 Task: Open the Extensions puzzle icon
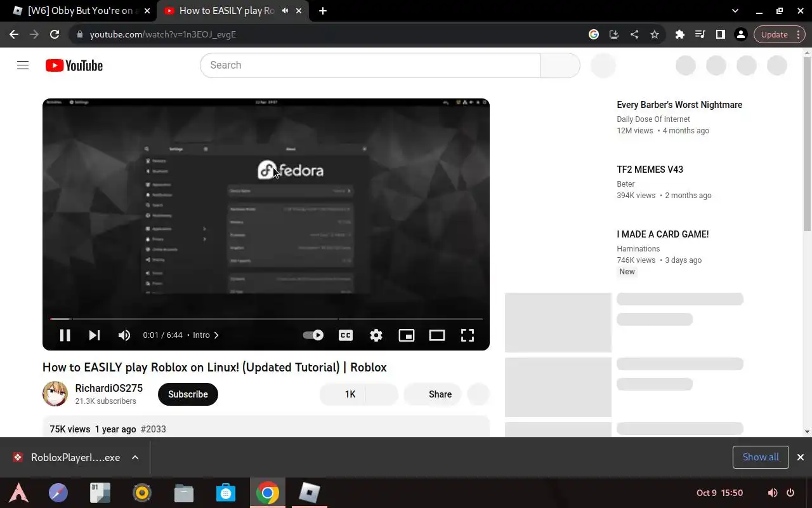pos(680,34)
